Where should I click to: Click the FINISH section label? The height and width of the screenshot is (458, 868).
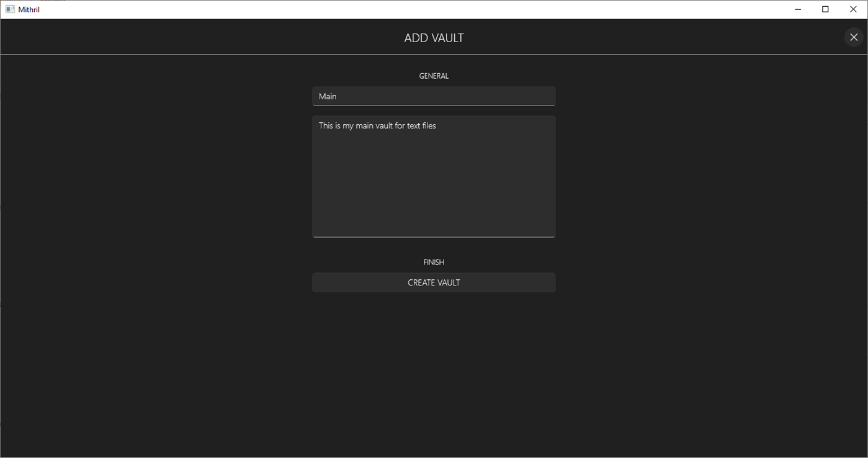point(434,261)
